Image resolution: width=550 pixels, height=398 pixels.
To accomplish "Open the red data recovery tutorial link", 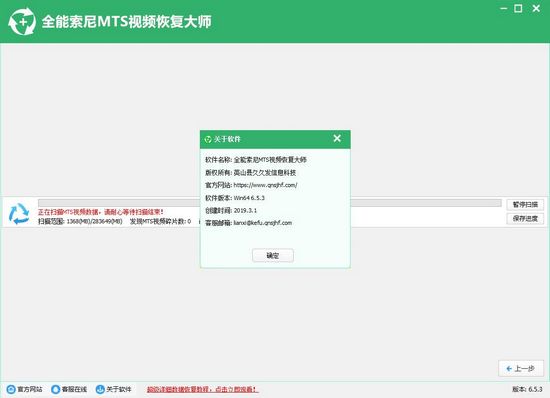I will (202, 389).
